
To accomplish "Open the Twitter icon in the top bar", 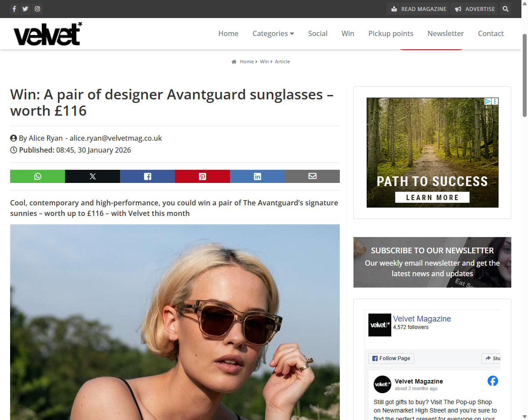I will point(25,9).
